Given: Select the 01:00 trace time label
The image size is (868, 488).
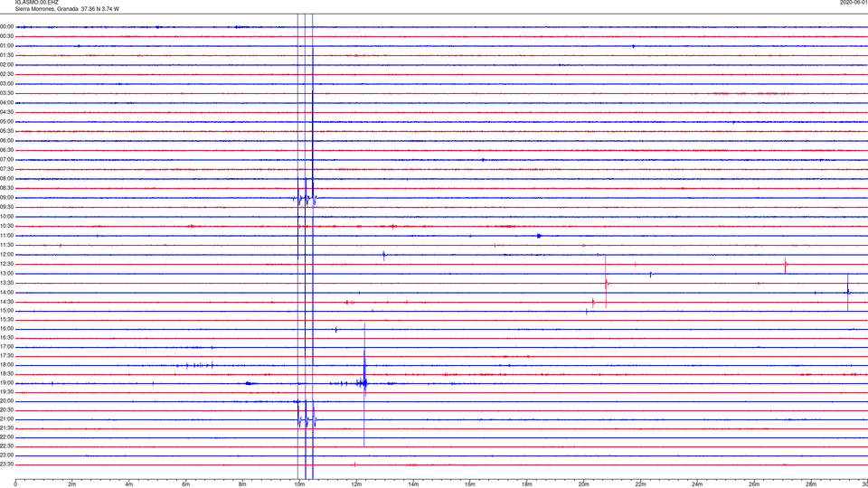Looking at the screenshot, I should click(x=6, y=46).
